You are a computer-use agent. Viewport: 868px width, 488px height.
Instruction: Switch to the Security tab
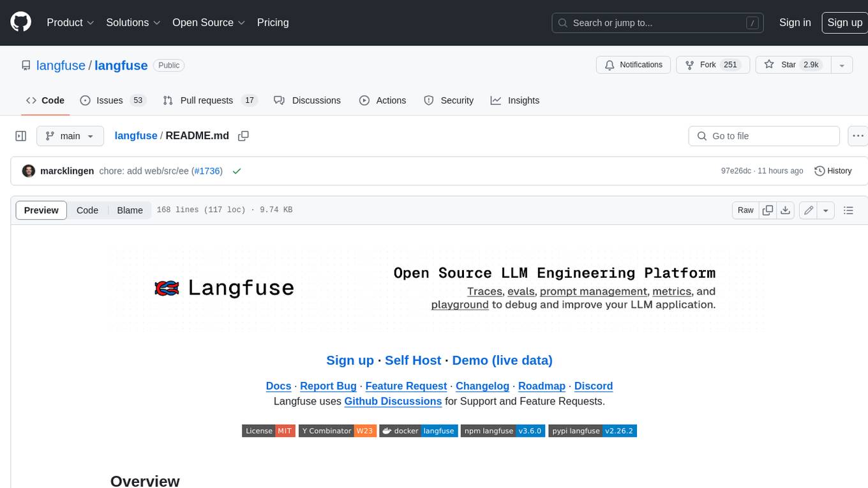coord(449,100)
